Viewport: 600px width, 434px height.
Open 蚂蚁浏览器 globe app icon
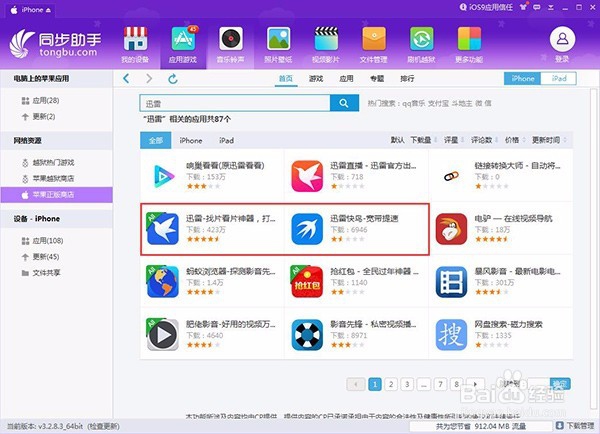[x=162, y=281]
